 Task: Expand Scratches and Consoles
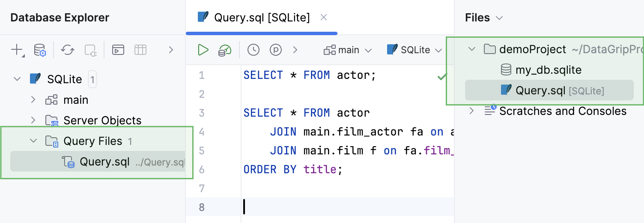472,111
